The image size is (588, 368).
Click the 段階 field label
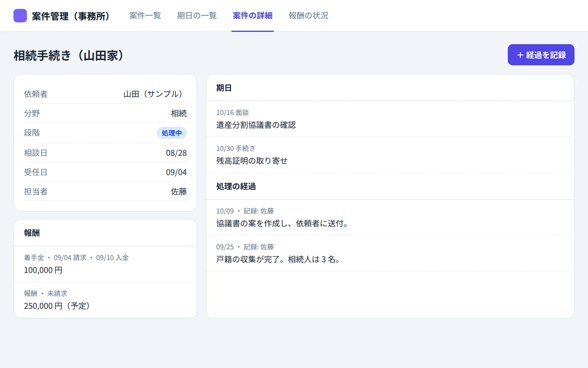click(x=32, y=132)
